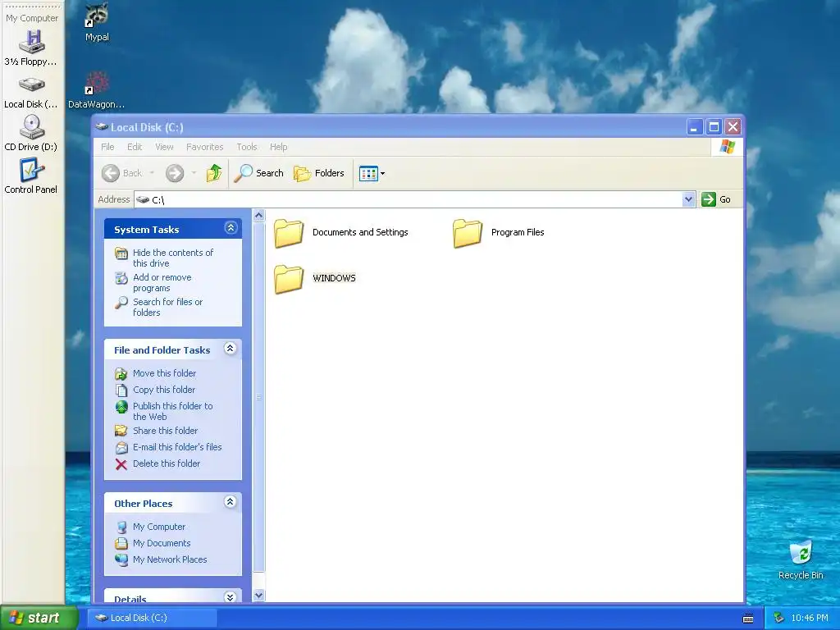Viewport: 840px width, 630px height.
Task: Open the Favorites menu
Action: click(x=204, y=147)
